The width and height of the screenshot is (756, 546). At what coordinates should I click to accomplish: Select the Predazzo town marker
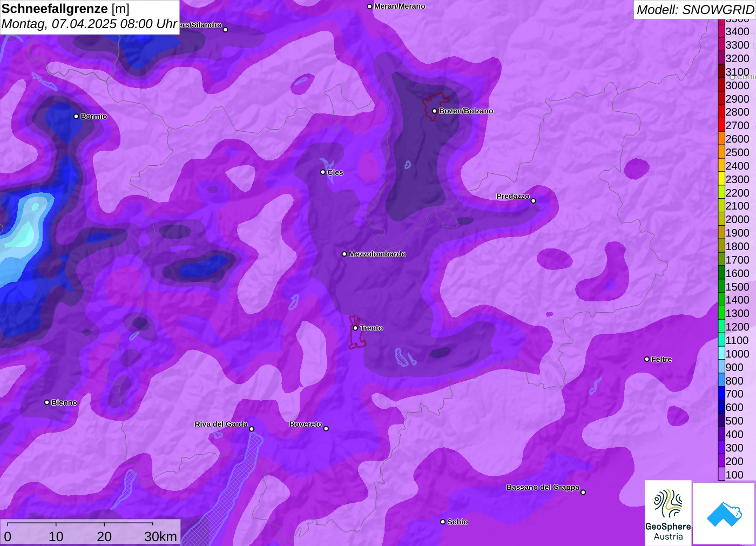(x=533, y=201)
